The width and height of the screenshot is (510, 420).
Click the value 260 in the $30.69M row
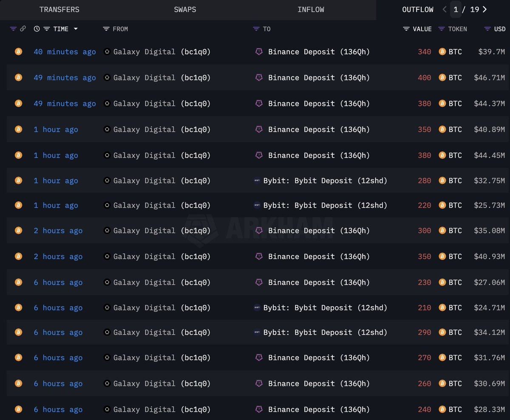click(x=425, y=383)
